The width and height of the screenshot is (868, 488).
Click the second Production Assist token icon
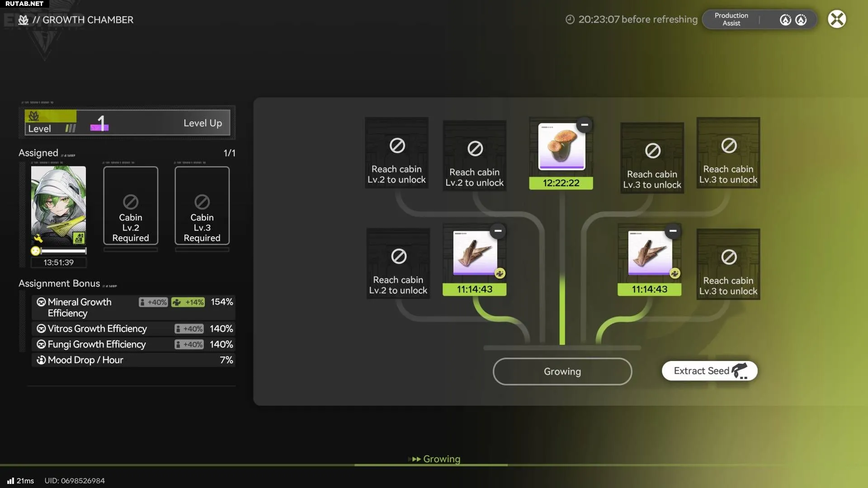801,20
